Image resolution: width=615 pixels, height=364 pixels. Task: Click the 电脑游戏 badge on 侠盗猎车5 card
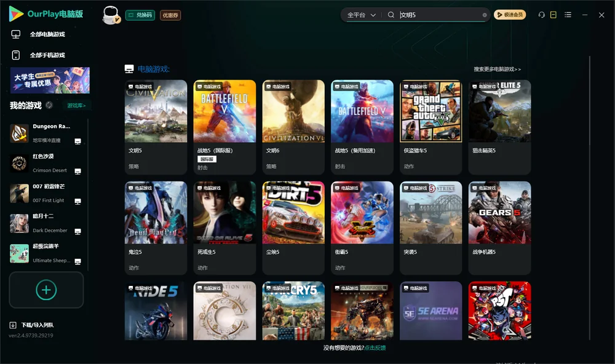415,87
